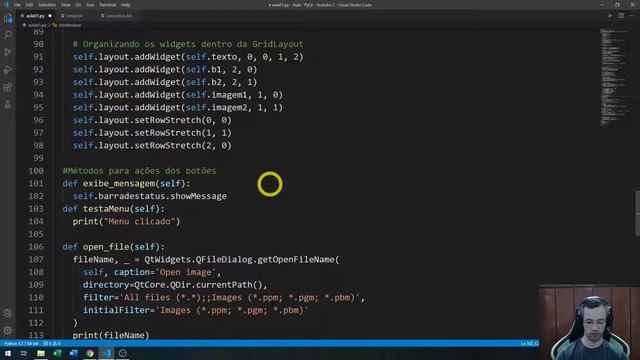
Task: Open the Explorer view in activity bar
Action: click(x=8, y=18)
